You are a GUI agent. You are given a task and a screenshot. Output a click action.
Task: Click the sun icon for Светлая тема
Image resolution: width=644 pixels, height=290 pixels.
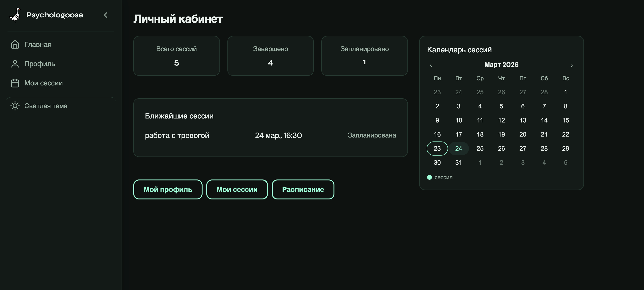pyautogui.click(x=15, y=106)
